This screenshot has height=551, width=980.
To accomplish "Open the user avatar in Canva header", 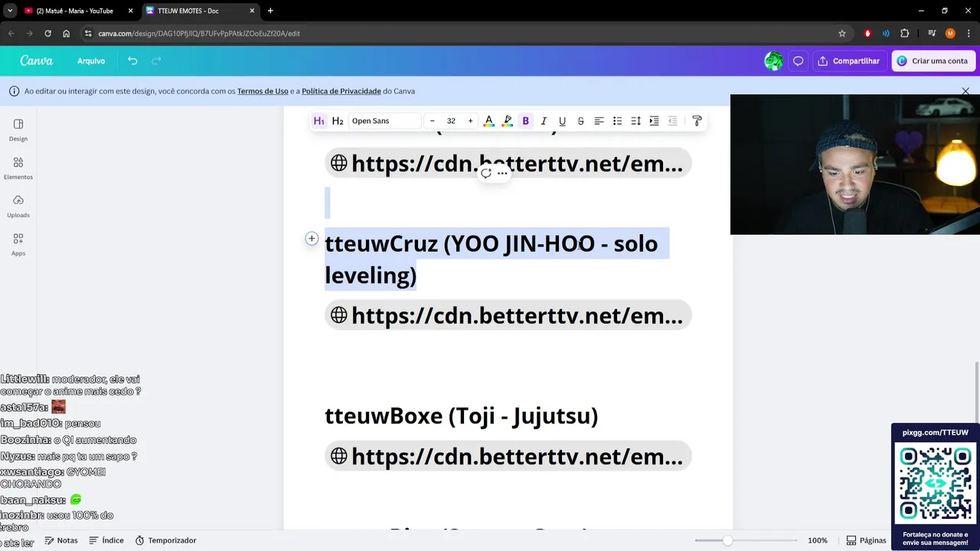I will click(x=774, y=61).
